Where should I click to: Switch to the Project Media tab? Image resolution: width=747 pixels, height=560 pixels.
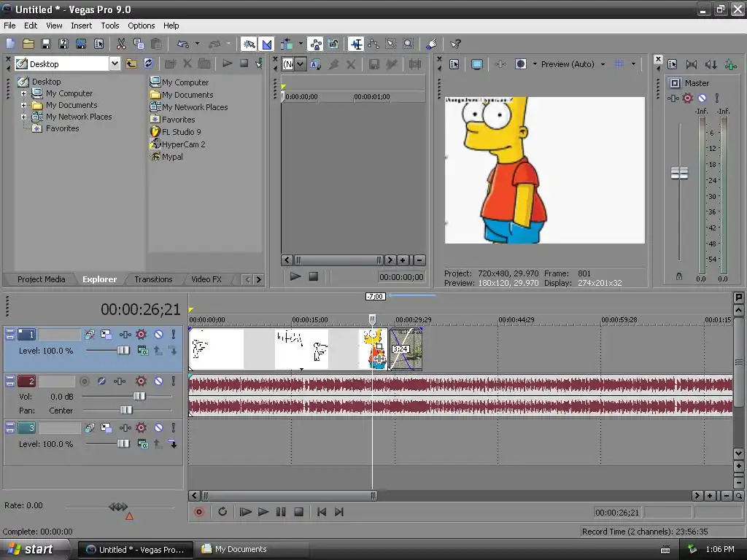pos(42,279)
